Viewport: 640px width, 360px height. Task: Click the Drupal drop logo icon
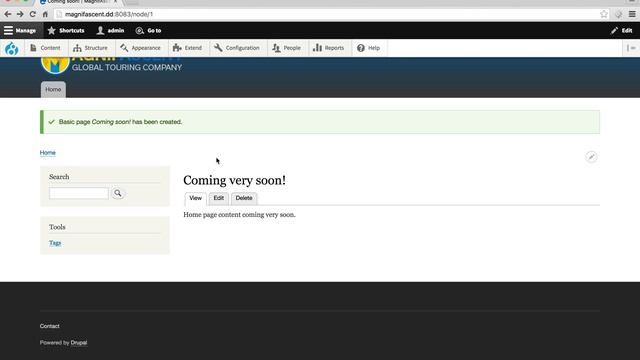pyautogui.click(x=11, y=48)
